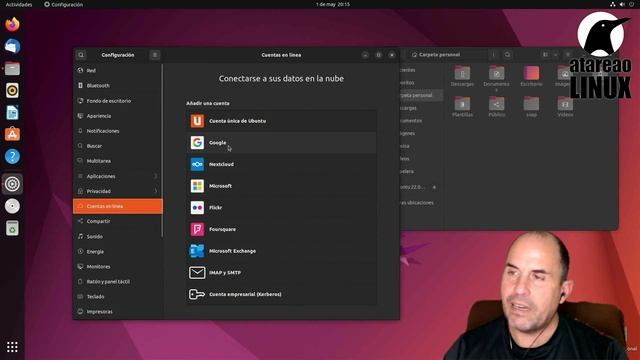Open LibreOffice Writer from the dock
The height and width of the screenshot is (360, 640).
(12, 112)
